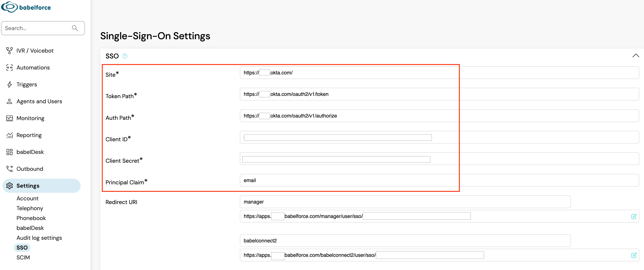The image size is (644, 270).
Task: Click the babelforce logo
Action: (26, 7)
